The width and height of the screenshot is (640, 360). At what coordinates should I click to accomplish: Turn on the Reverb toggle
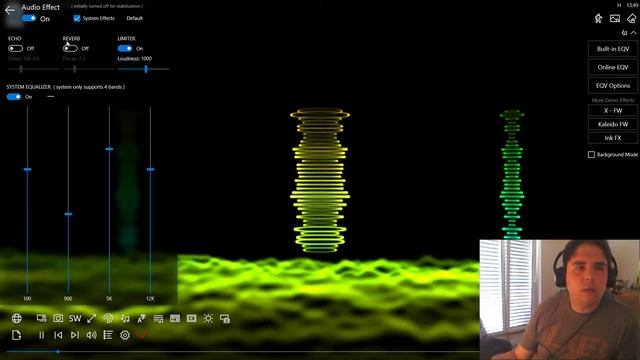tap(70, 48)
